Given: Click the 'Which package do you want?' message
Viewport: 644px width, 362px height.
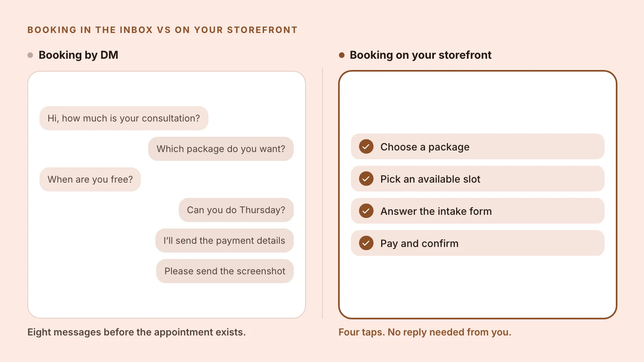Looking at the screenshot, I should pos(221,149).
